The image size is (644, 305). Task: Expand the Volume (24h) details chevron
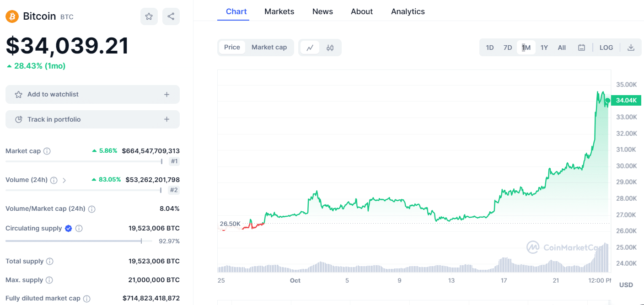(64, 180)
